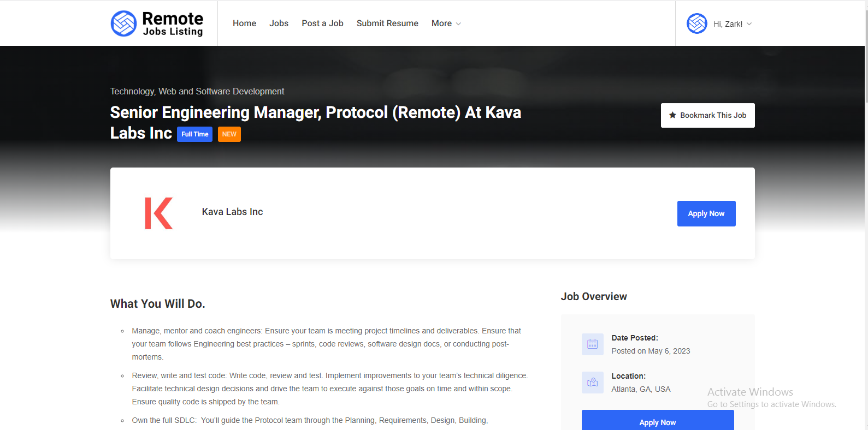Click the orange NEW badge

click(229, 134)
